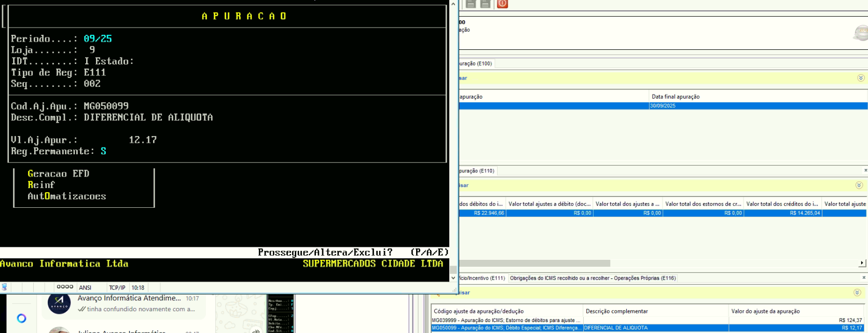Open the Avanço Informática chat avatar

59,303
